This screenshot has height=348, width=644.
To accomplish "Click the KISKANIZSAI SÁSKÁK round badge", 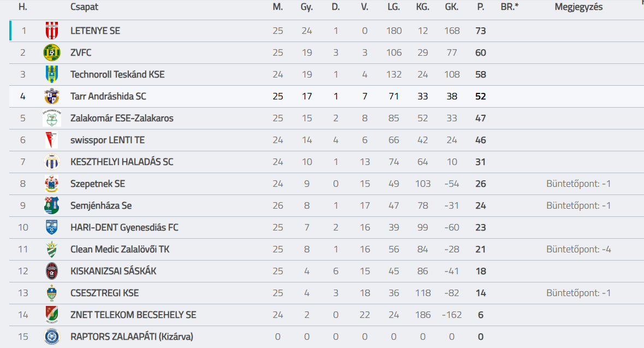I will 52,271.
